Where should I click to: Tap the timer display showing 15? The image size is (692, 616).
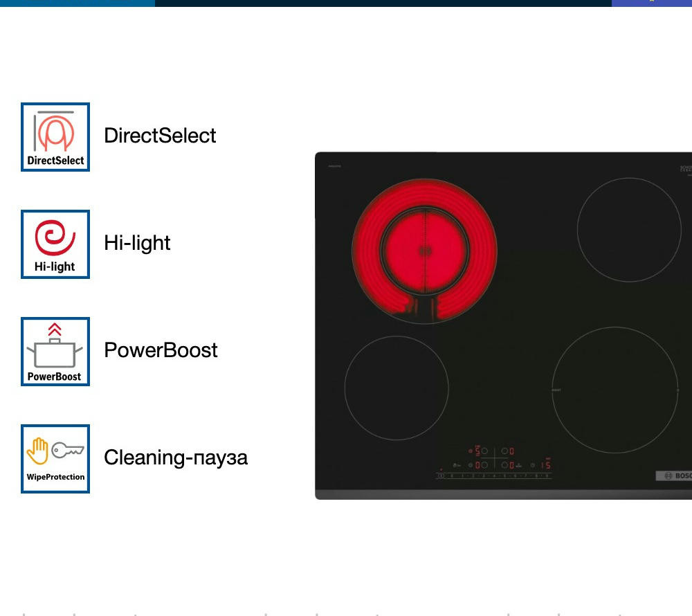pyautogui.click(x=546, y=464)
